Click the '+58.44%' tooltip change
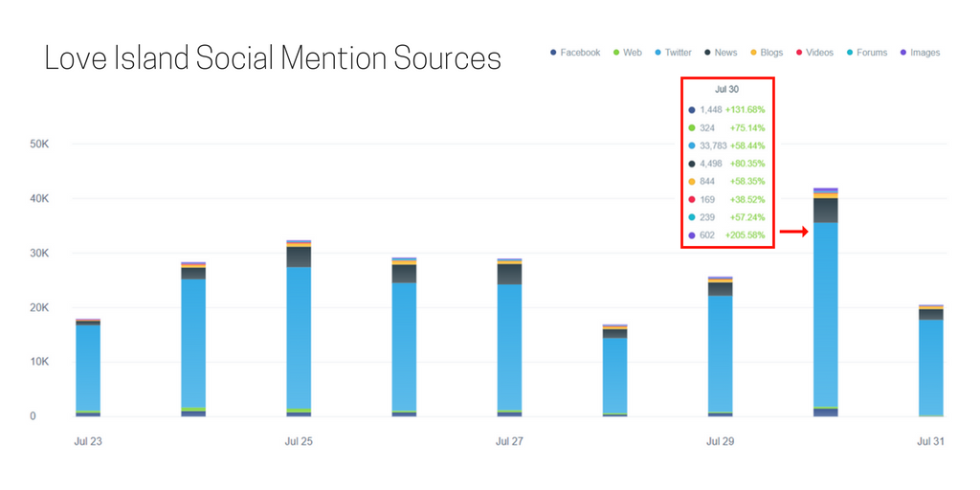The image size is (980, 490). (x=747, y=145)
